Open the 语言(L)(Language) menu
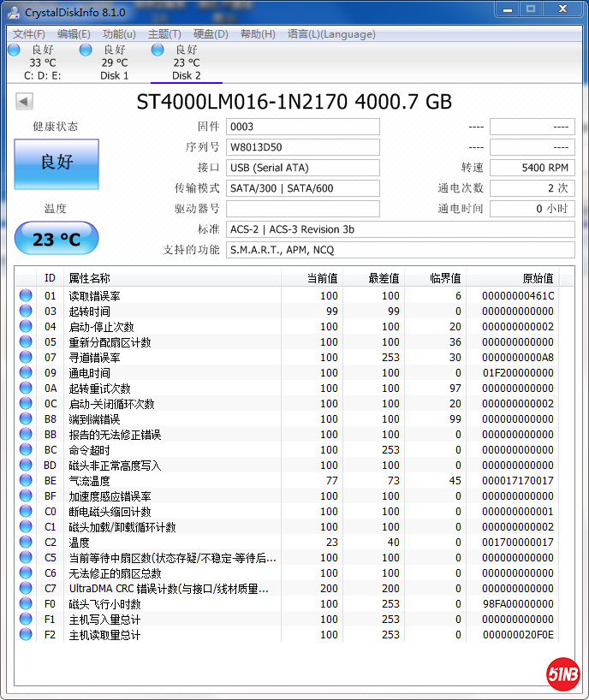 click(331, 34)
